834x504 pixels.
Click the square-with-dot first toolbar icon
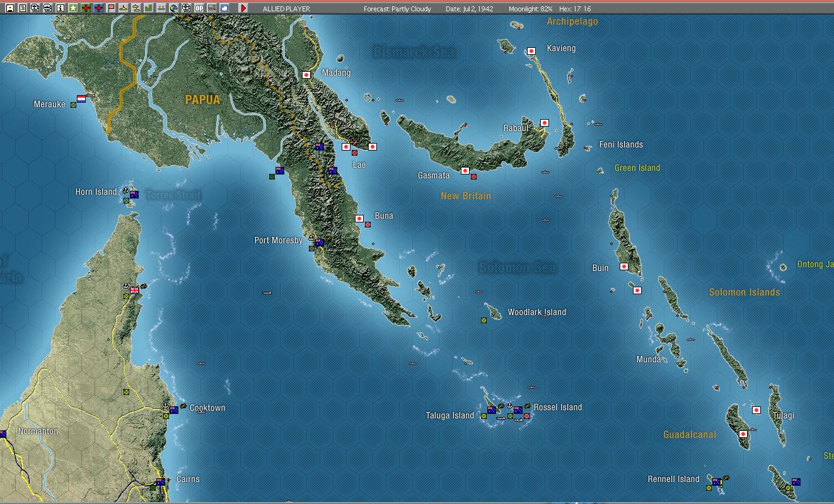point(10,8)
